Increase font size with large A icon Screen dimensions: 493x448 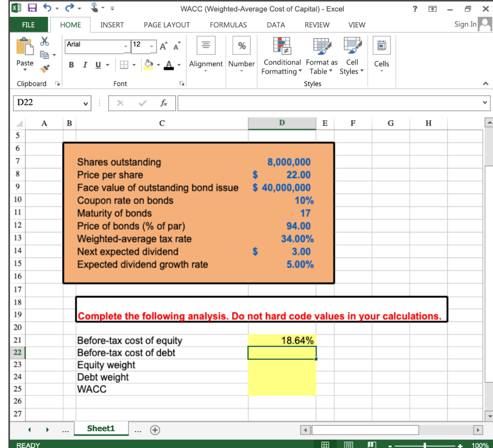tap(164, 46)
